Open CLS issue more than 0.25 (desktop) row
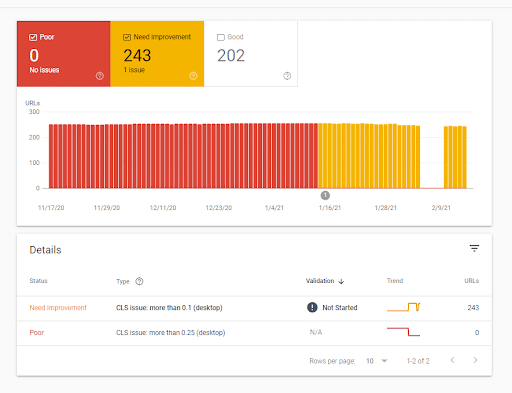The height and width of the screenshot is (393, 512). click(x=254, y=333)
